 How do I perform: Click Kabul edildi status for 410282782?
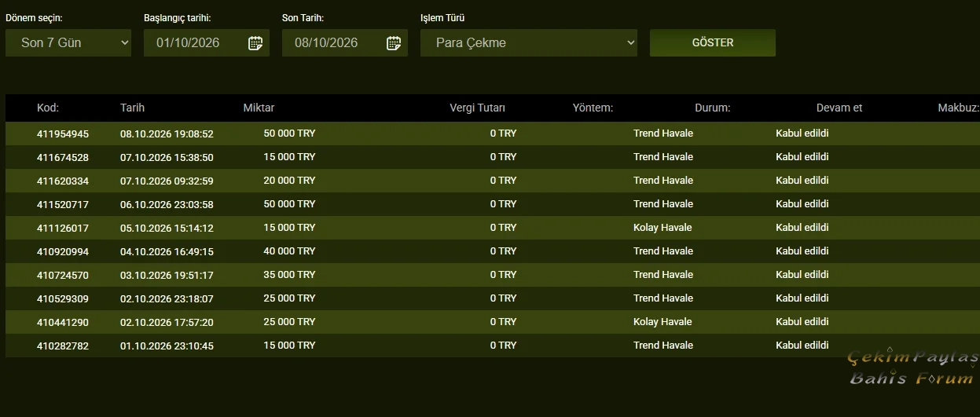(802, 346)
